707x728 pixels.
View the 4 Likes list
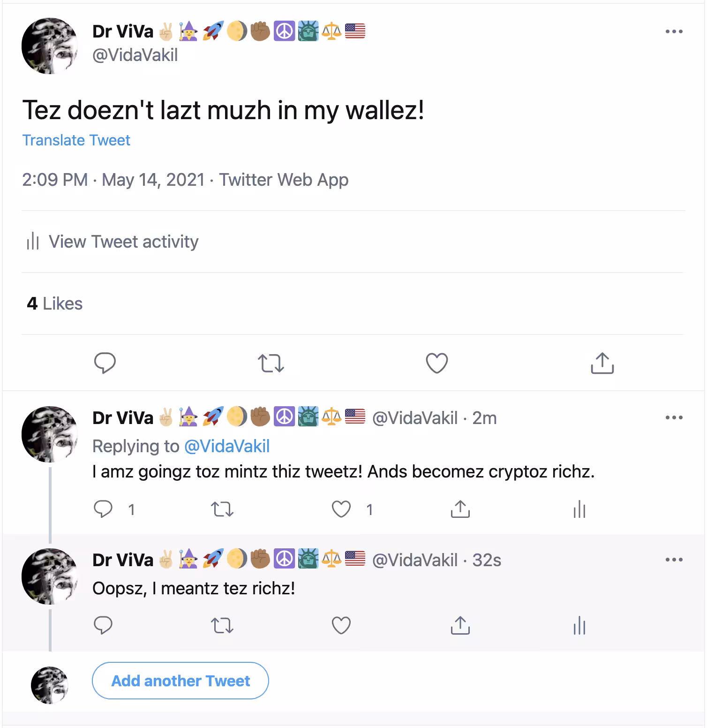pos(55,303)
